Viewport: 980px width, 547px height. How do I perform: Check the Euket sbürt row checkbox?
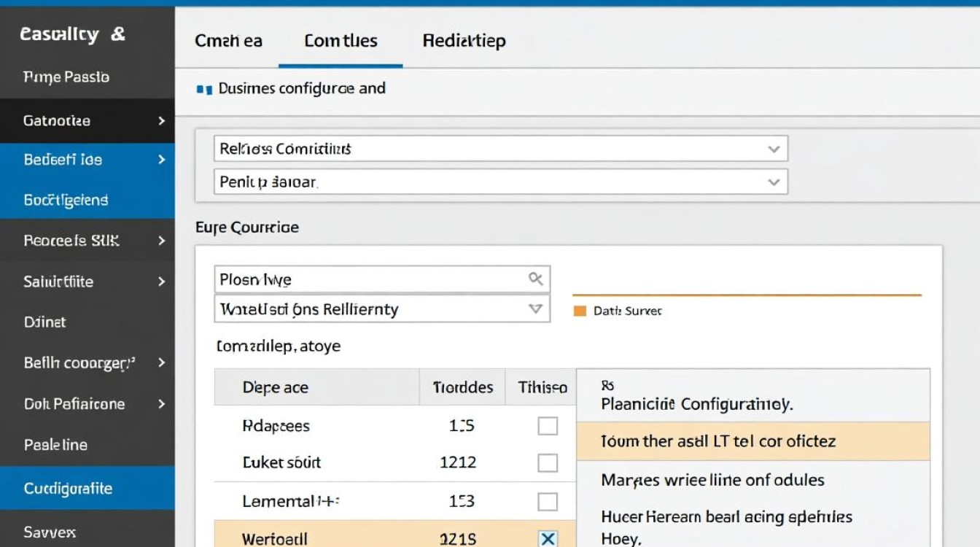pyautogui.click(x=548, y=462)
